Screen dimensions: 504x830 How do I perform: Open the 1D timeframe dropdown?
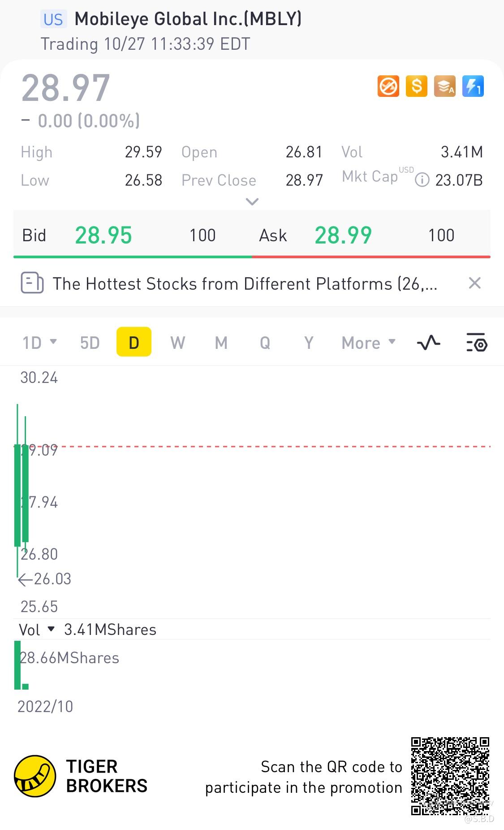pyautogui.click(x=39, y=343)
